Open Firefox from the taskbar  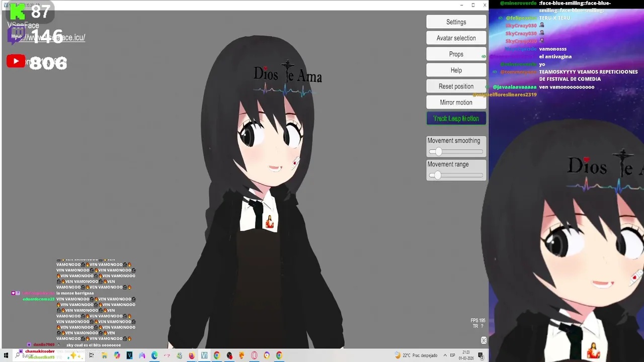(x=192, y=355)
